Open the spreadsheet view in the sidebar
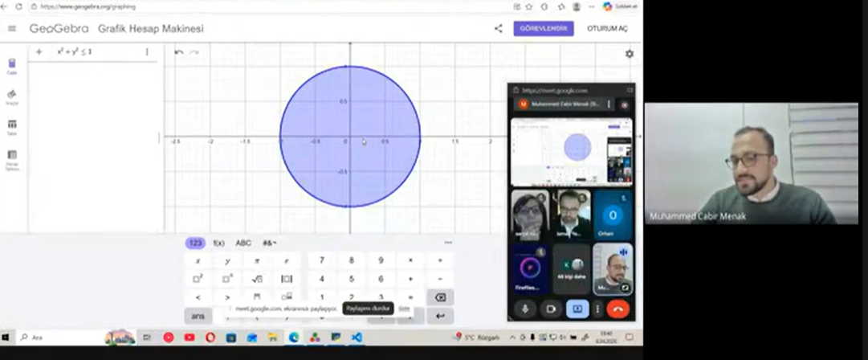The width and height of the screenshot is (868, 360). coord(12,159)
